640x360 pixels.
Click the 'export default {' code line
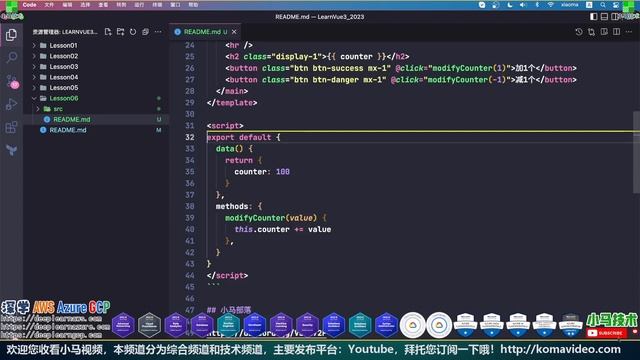[x=244, y=137]
